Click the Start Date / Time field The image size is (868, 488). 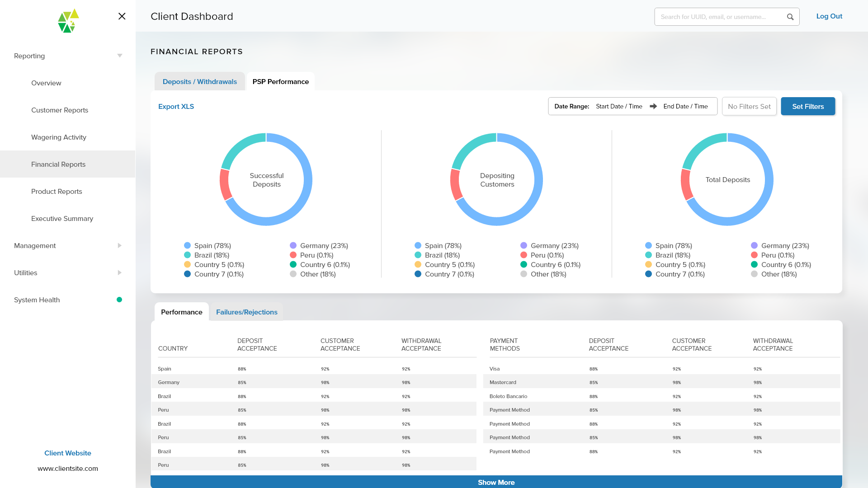[x=619, y=106]
